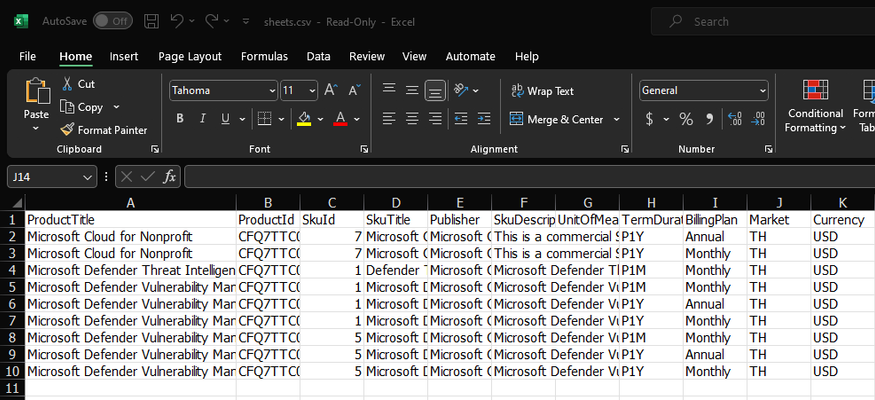Open the Help tab
875x400 pixels.
[527, 56]
